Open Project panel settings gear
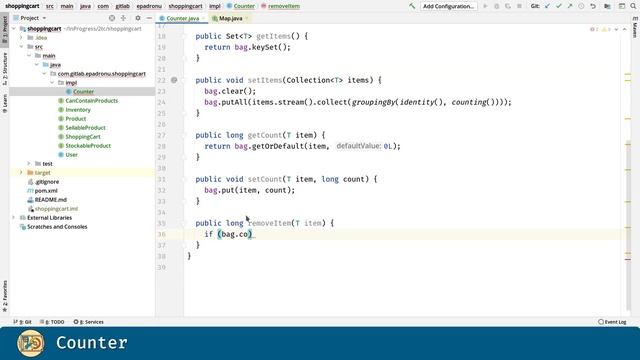The image size is (640, 360). [138, 18]
